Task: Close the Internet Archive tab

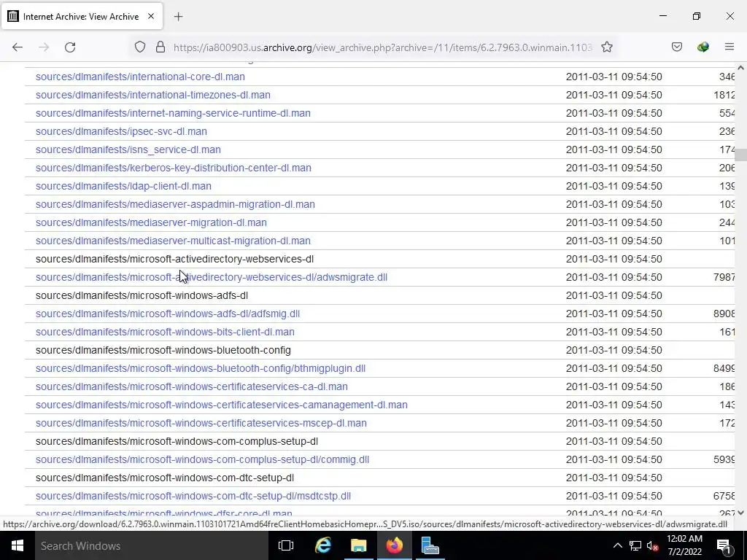Action: pyautogui.click(x=151, y=16)
